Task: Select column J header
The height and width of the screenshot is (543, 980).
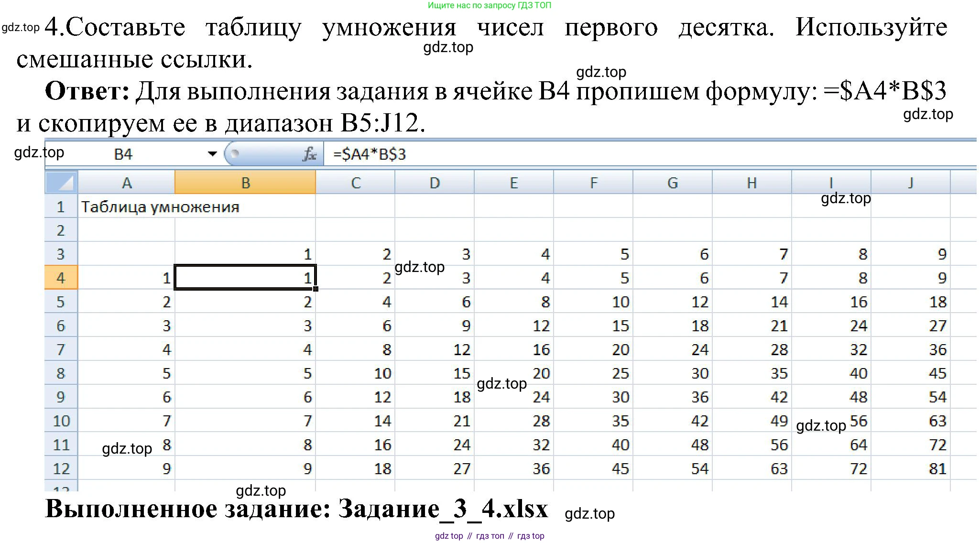Action: click(x=910, y=183)
